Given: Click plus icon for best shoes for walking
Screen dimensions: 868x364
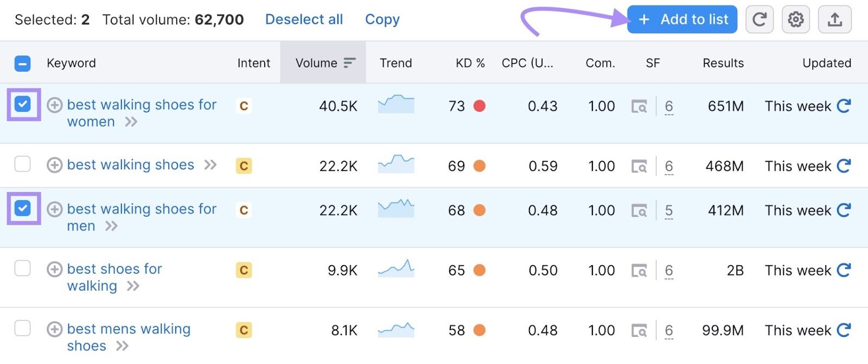Looking at the screenshot, I should point(54,269).
